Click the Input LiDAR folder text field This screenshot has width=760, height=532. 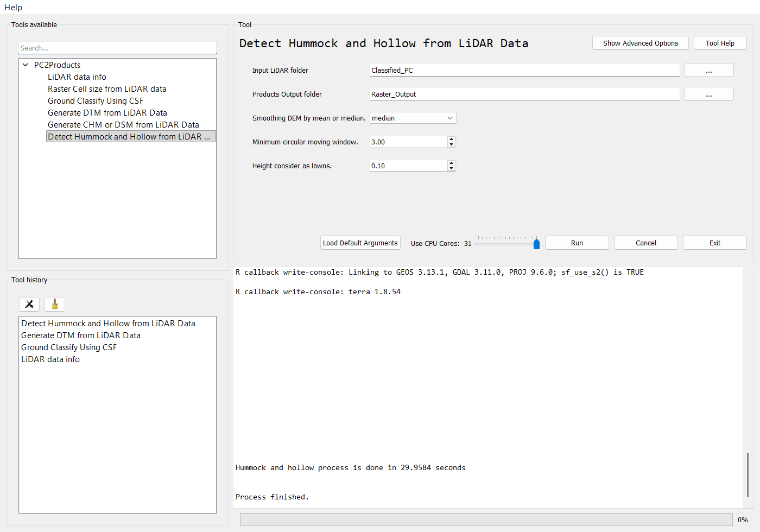[524, 70]
